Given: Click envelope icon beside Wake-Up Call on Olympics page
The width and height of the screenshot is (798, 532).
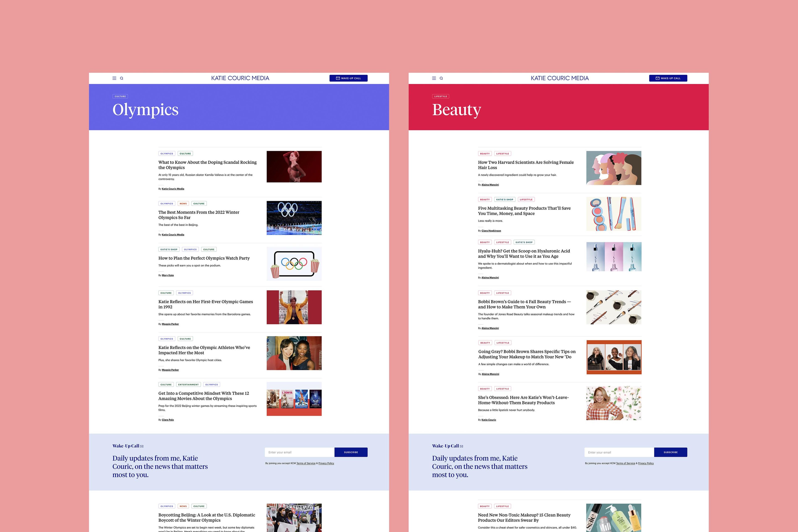Looking at the screenshot, I should pyautogui.click(x=142, y=446).
